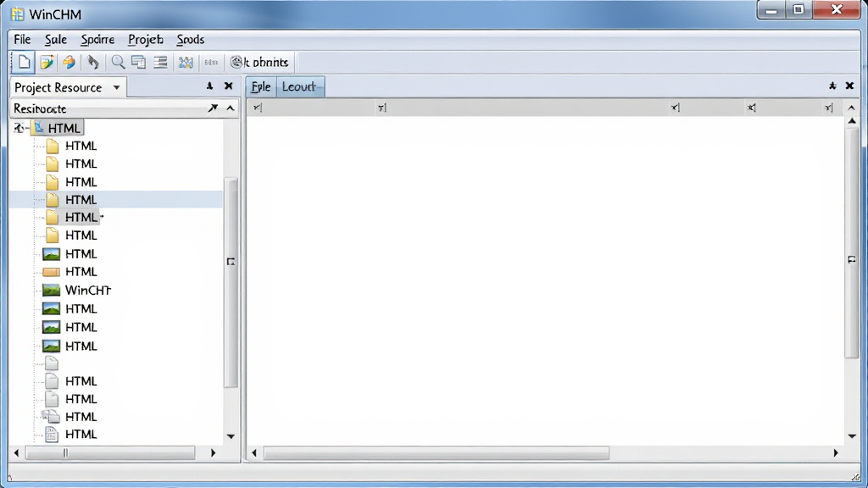Collapse the root HTML tree node
The width and height of the screenshot is (868, 488).
click(x=19, y=129)
